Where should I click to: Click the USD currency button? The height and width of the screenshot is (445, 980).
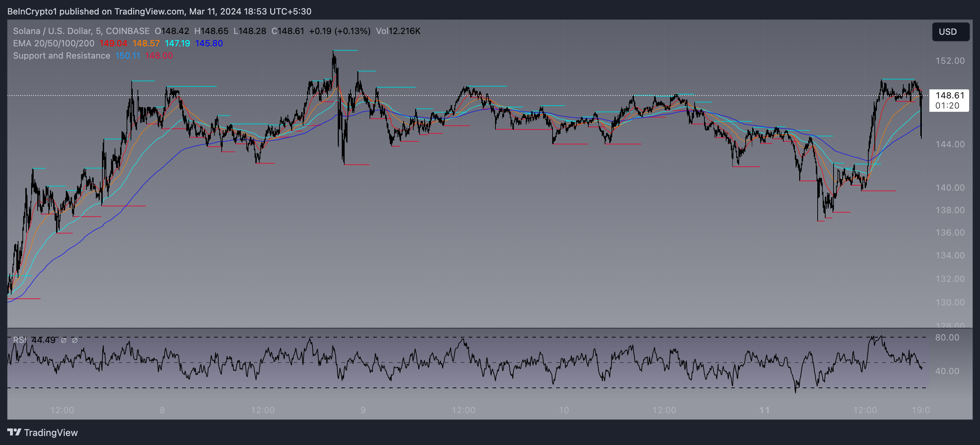(950, 31)
